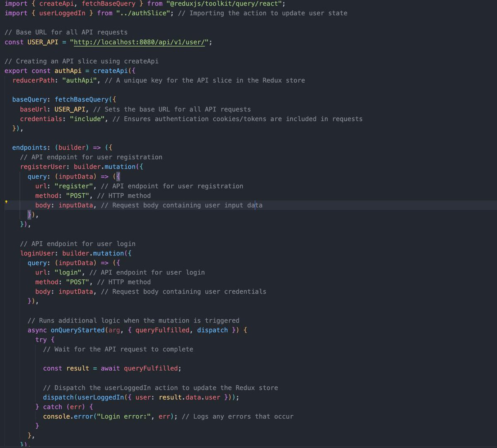497x448 pixels.
Task: Click the credentials "include" string value
Action: click(87, 119)
